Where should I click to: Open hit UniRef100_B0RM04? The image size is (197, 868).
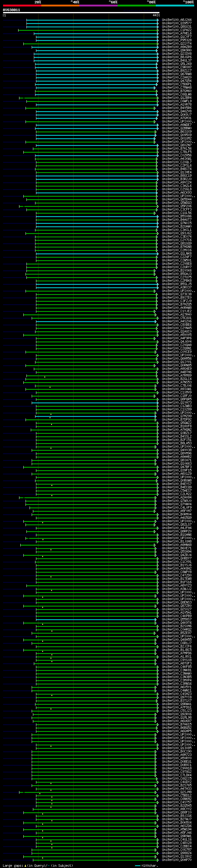click(176, 514)
